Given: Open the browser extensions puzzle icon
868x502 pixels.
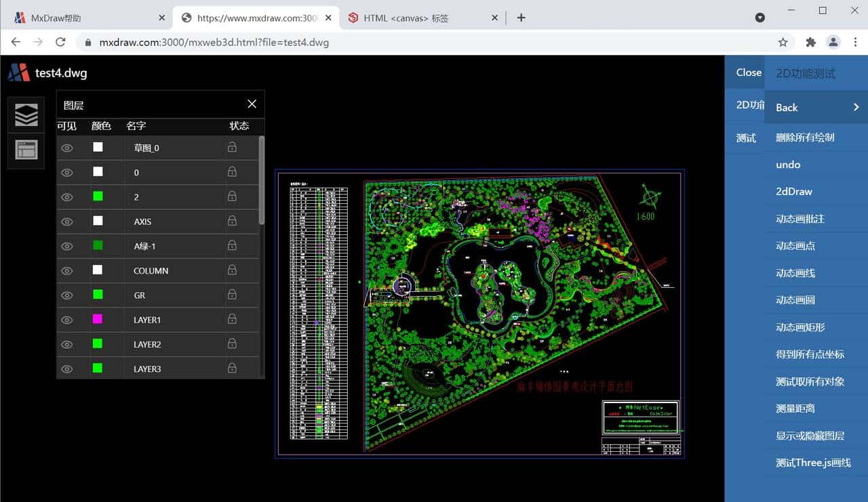Looking at the screenshot, I should coord(810,42).
